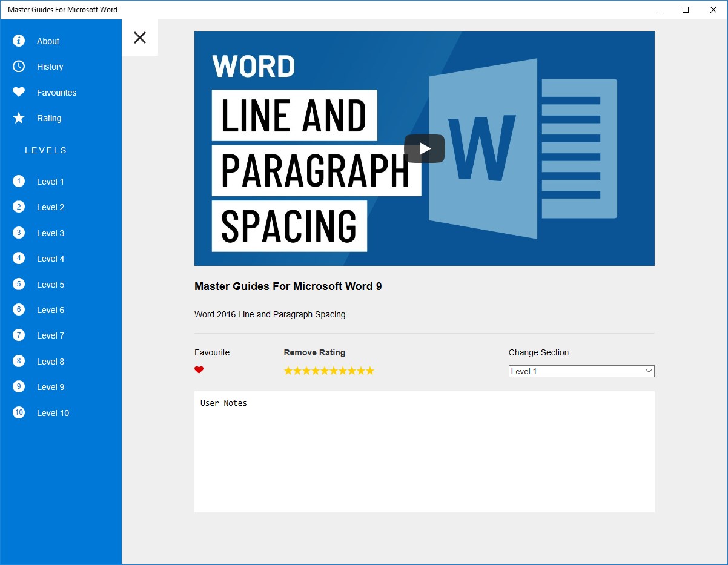Click the About info icon
728x565 pixels.
point(19,41)
